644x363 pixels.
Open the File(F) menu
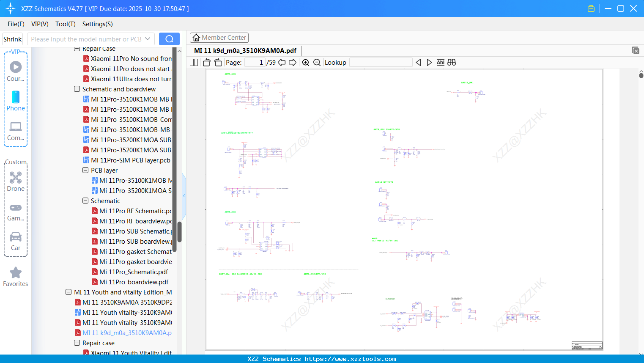[x=16, y=24]
